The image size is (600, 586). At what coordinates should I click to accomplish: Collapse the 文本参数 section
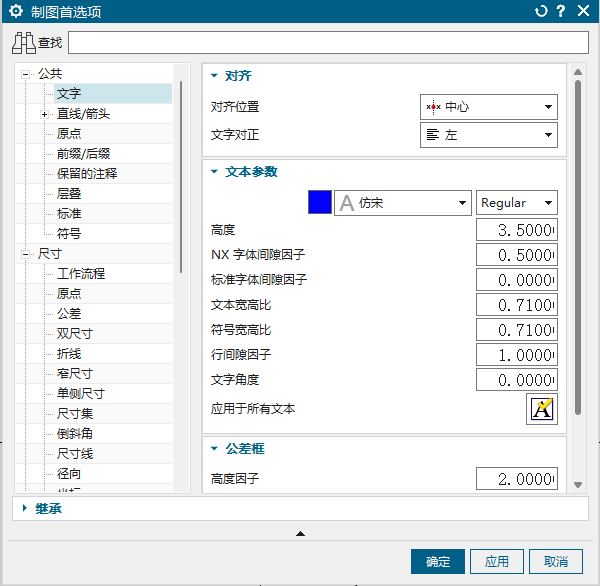point(214,172)
